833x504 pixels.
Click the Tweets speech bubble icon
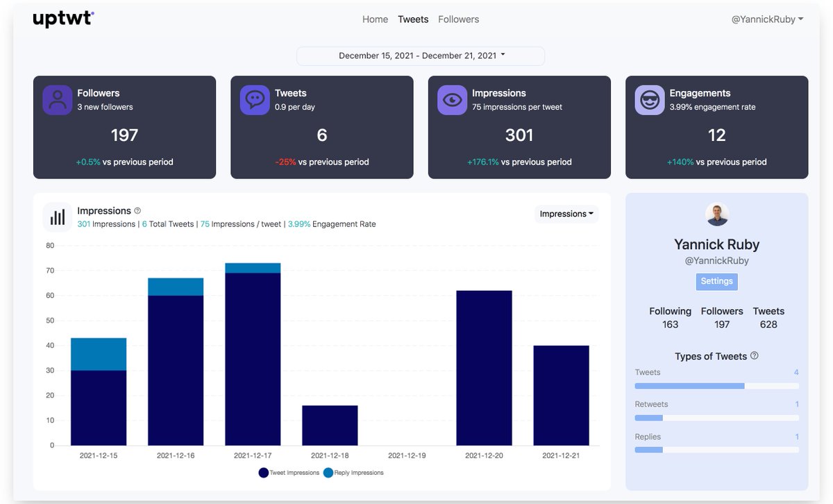[254, 100]
